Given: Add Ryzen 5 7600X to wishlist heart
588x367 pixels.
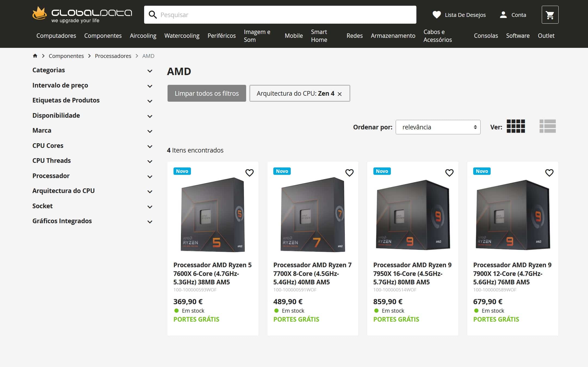Looking at the screenshot, I should click(249, 173).
